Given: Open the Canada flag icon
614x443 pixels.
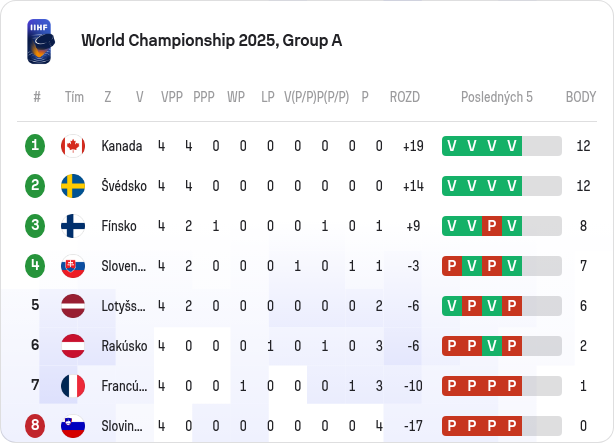Looking at the screenshot, I should point(73,146).
